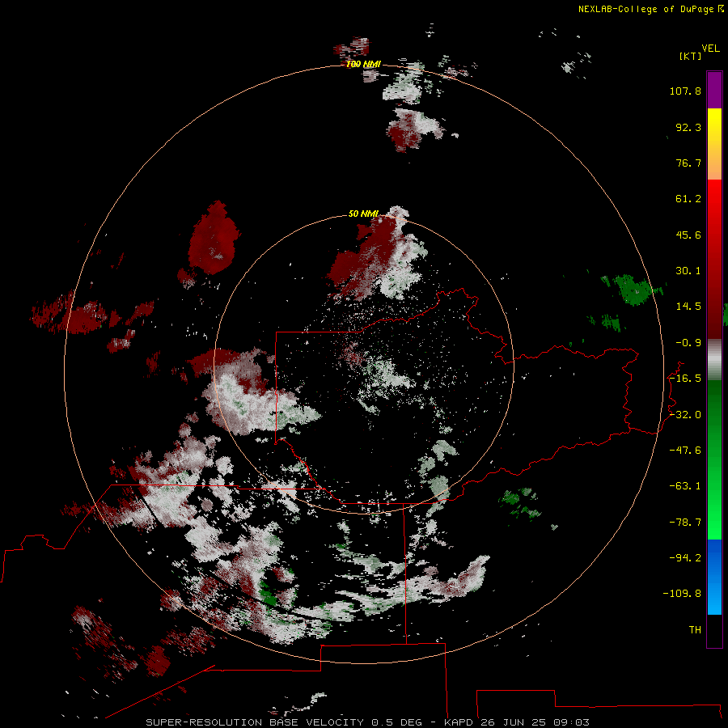The height and width of the screenshot is (728, 728).
Task: Select the 76.7 velocity scale value
Action: pos(688,163)
